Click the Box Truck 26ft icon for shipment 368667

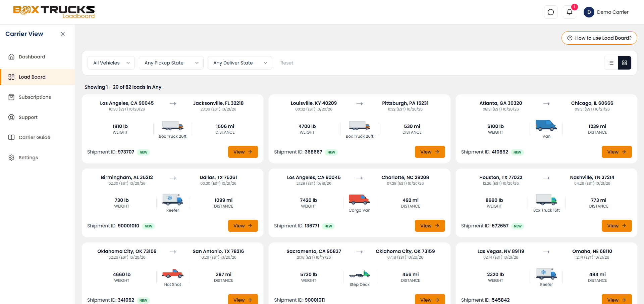coord(360,126)
